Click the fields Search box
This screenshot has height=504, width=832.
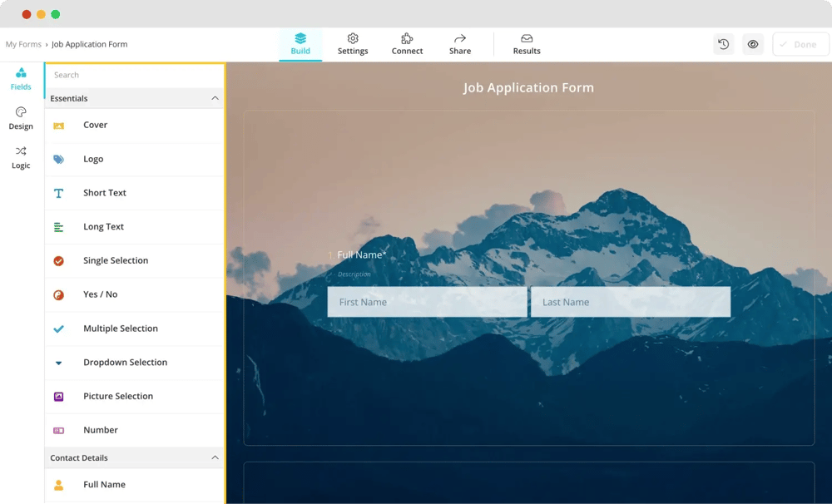133,76
